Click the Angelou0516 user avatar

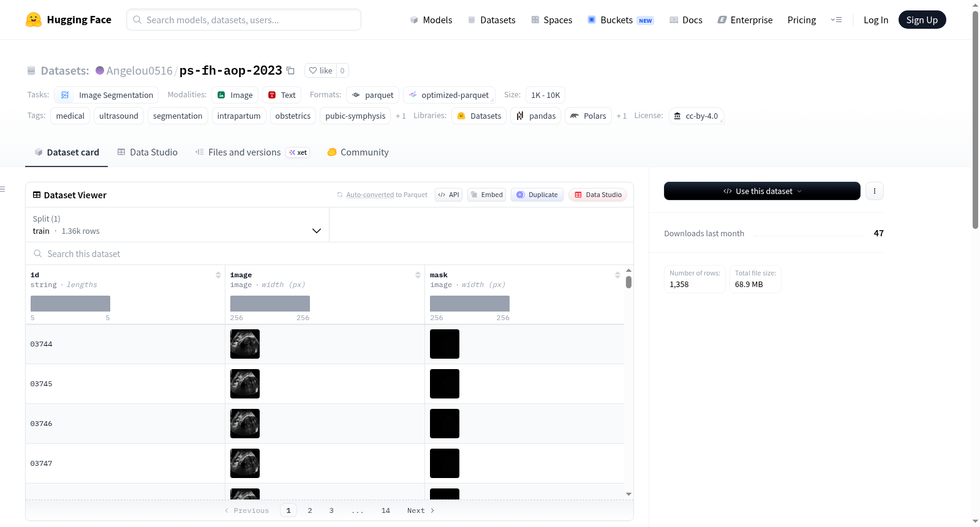(x=100, y=70)
